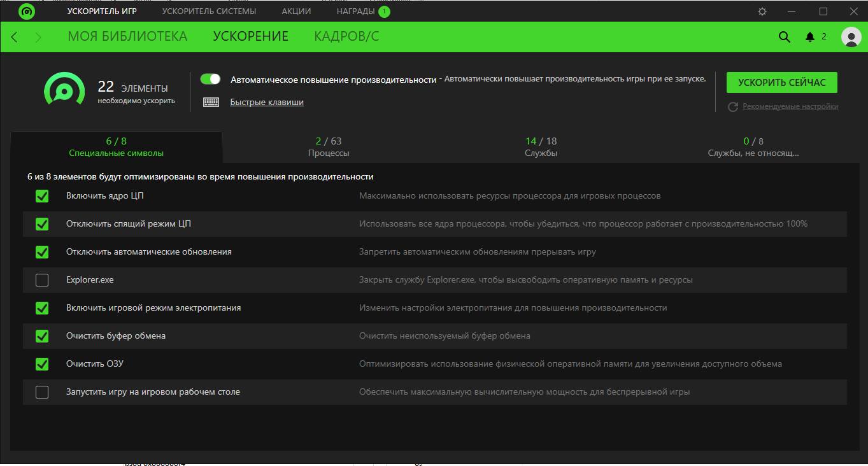This screenshot has height=466, width=868.
Task: Uncheck Очистить ОЗУ checkbox
Action: 42,364
